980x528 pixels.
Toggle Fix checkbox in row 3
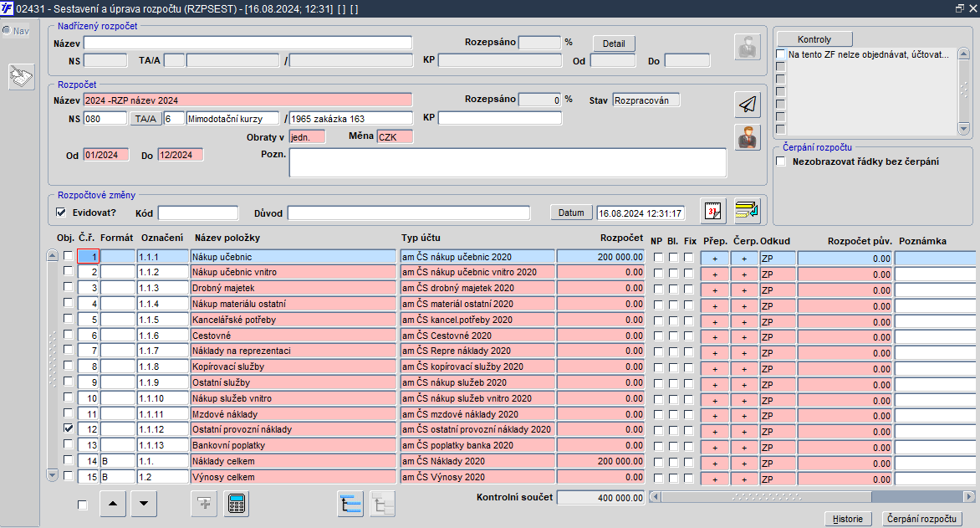pos(688,289)
